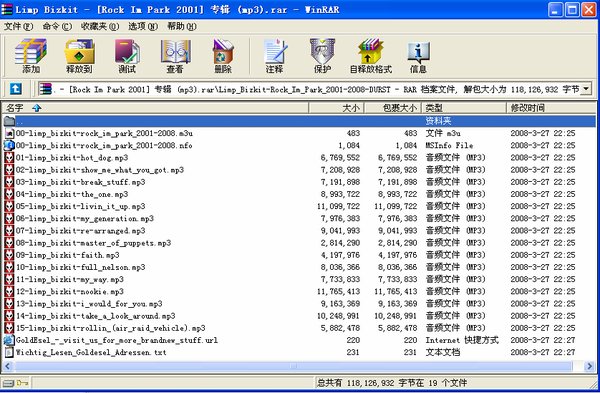The width and height of the screenshot is (600, 393).
Task: Open the 文件(F) menu
Action: pos(18,26)
